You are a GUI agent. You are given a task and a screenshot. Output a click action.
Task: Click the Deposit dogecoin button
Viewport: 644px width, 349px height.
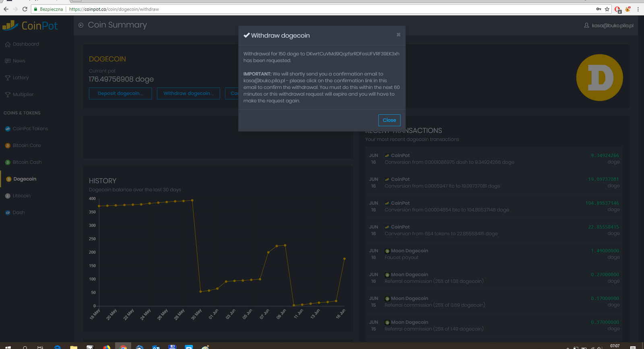coord(120,93)
